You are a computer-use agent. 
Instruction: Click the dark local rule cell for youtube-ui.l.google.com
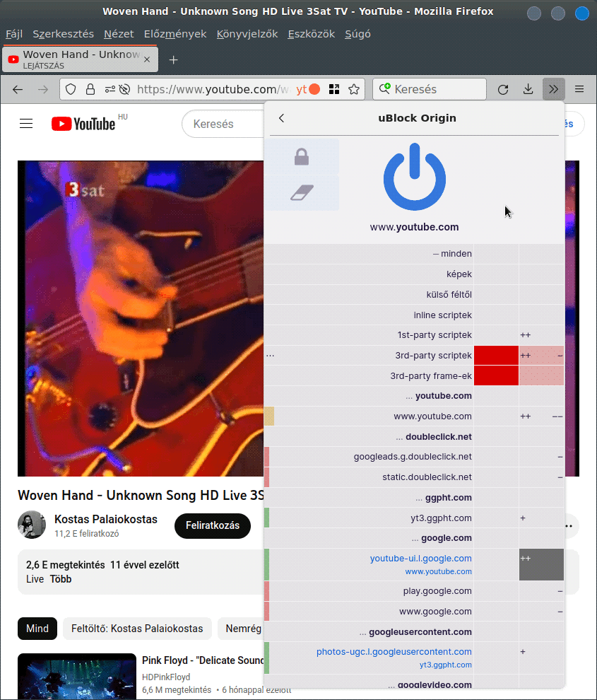click(541, 564)
